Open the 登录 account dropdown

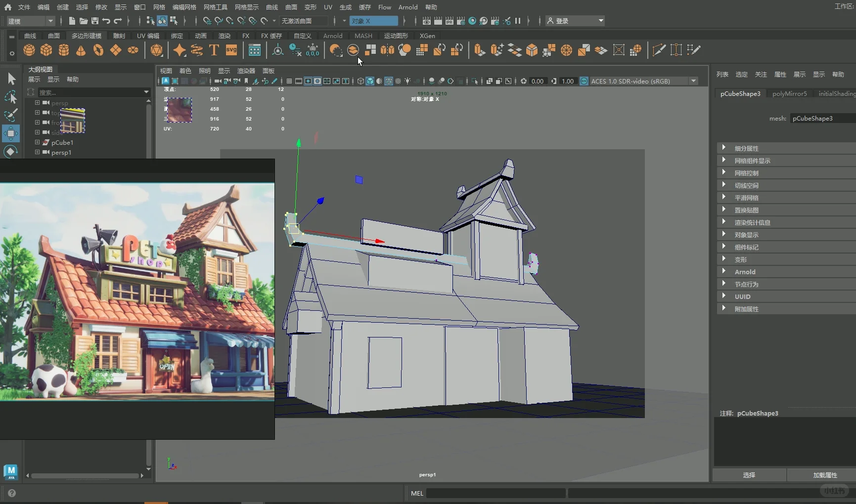(x=575, y=21)
